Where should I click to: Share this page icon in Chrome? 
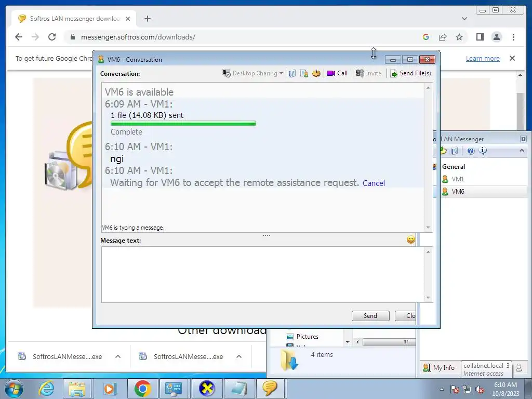(x=443, y=37)
